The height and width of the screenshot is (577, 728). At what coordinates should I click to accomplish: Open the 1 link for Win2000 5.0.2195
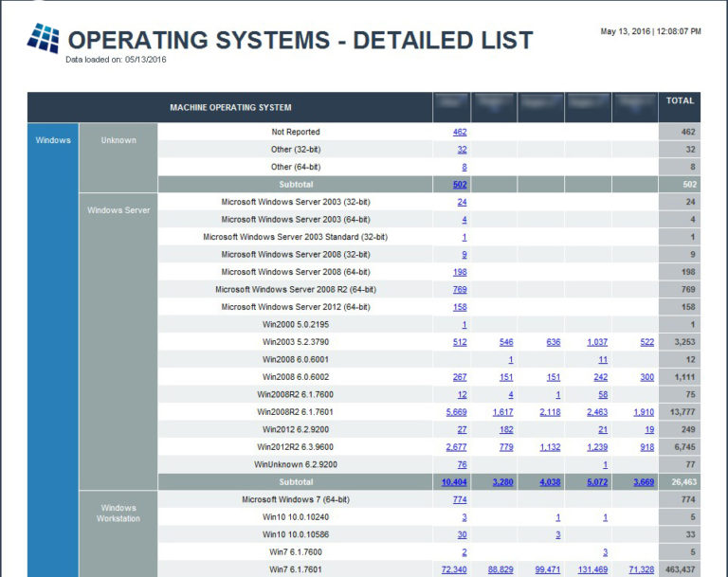pyautogui.click(x=464, y=325)
